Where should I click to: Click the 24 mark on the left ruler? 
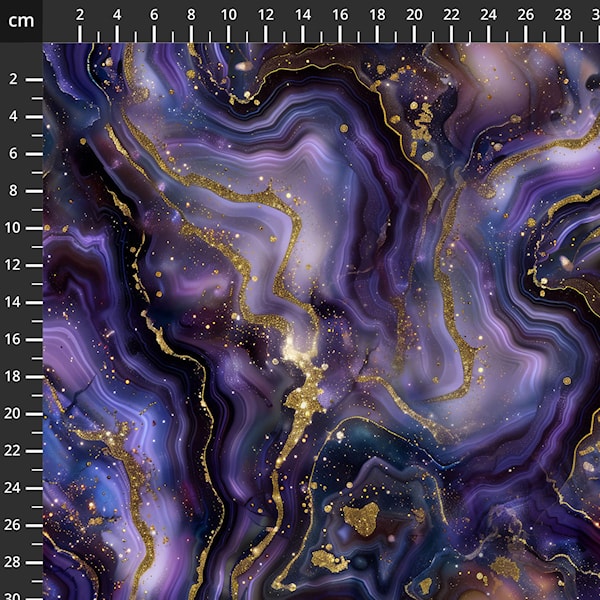click(16, 487)
